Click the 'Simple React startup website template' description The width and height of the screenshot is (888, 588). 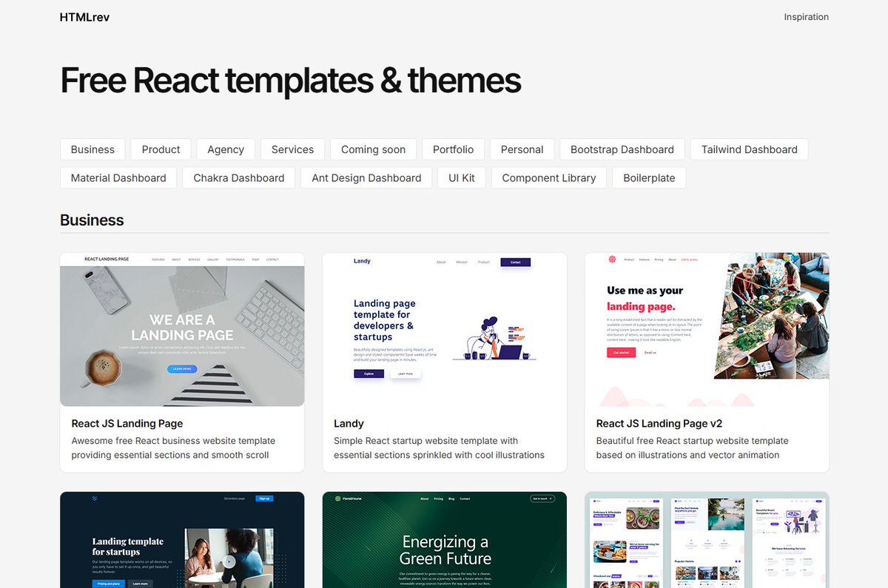coord(439,448)
